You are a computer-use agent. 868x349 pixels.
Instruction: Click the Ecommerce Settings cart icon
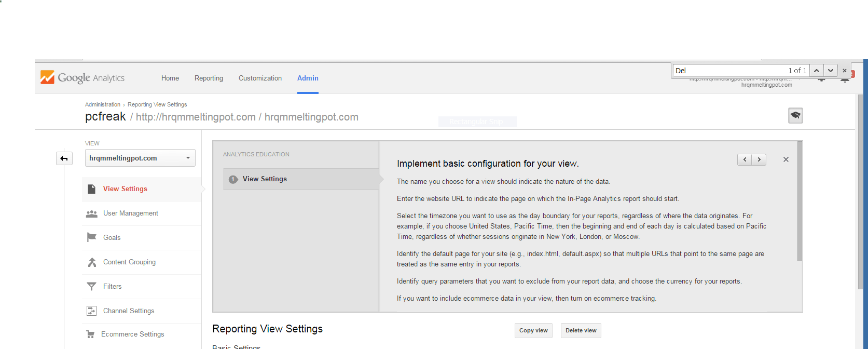(x=91, y=334)
